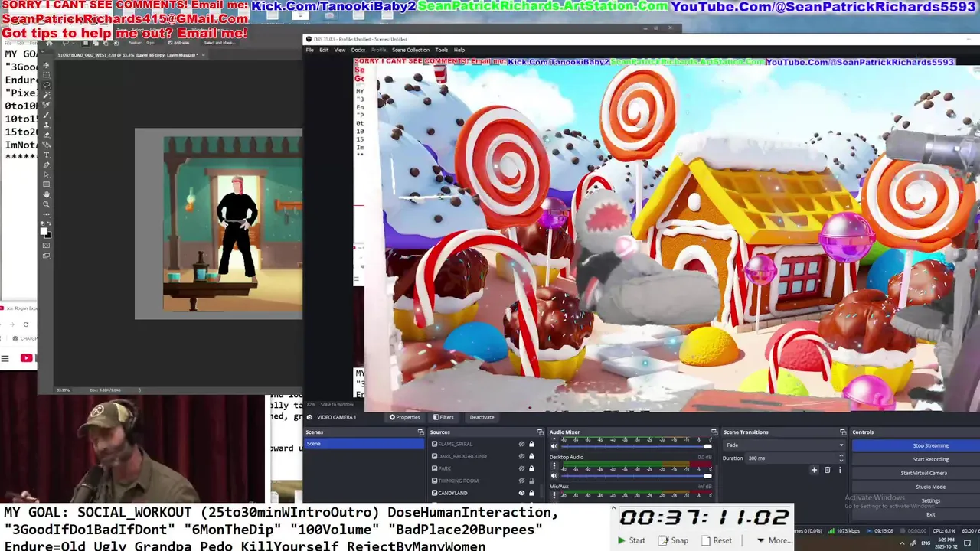The width and height of the screenshot is (980, 551).
Task: Open the OBS File menu
Action: [x=310, y=50]
